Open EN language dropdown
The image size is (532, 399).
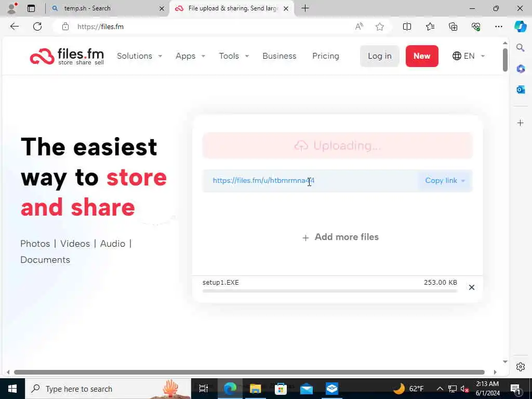(469, 56)
